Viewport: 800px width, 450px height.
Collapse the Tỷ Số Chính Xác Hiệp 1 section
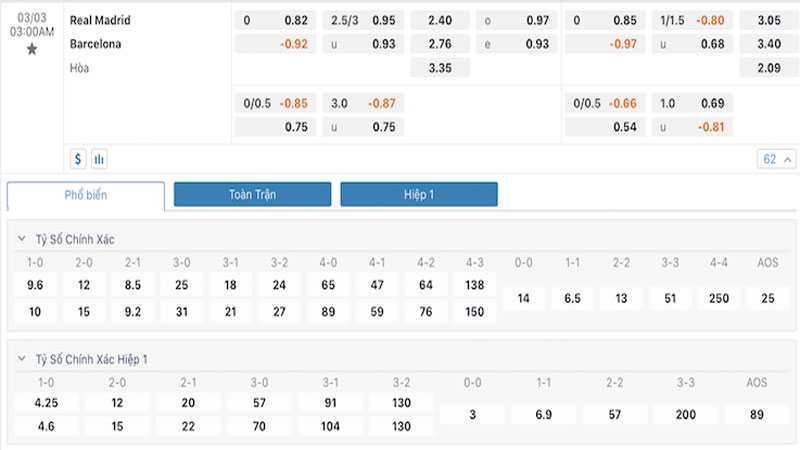pyautogui.click(x=21, y=359)
